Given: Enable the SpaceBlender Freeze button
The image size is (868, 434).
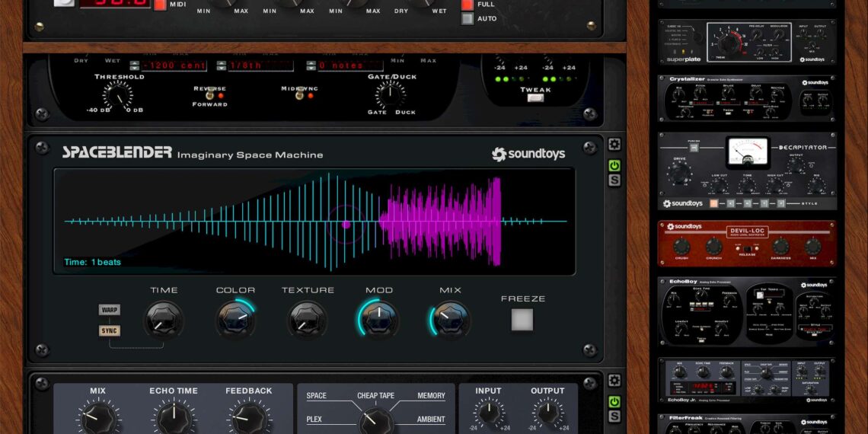Looking at the screenshot, I should (522, 320).
